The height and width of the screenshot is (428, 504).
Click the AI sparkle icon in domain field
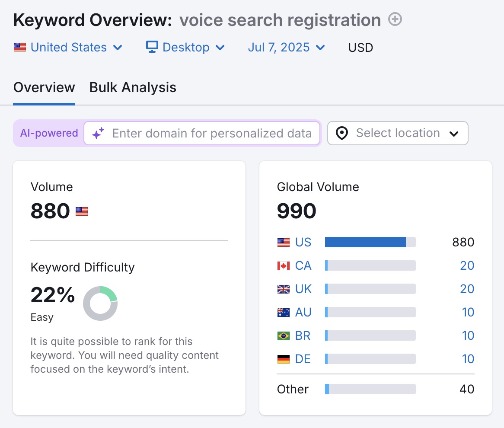98,133
